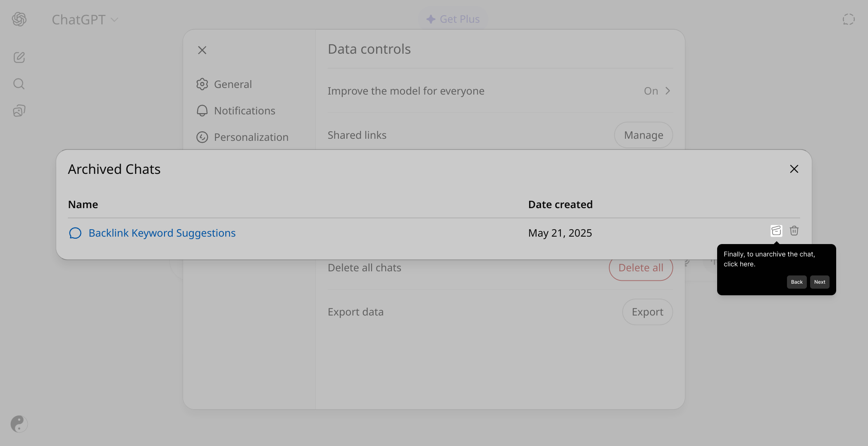The image size is (868, 446).
Task: Click Back in the tutorial tooltip
Action: tap(796, 282)
